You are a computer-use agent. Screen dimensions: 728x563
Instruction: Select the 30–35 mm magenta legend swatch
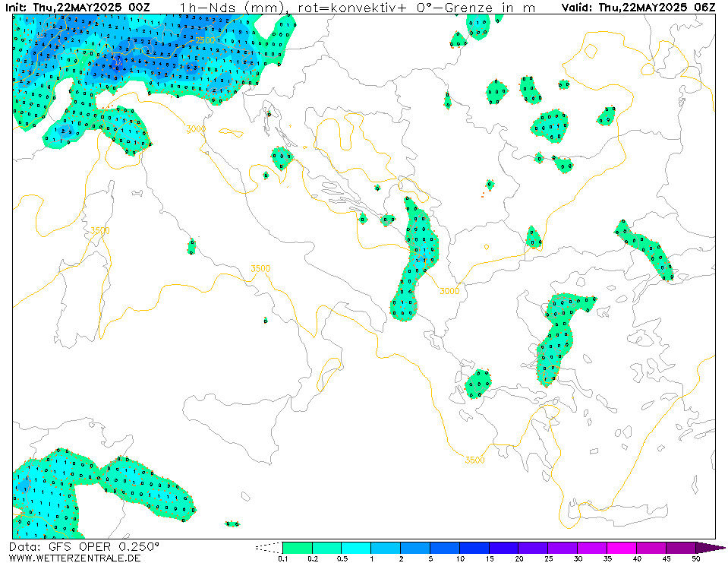pyautogui.click(x=592, y=548)
